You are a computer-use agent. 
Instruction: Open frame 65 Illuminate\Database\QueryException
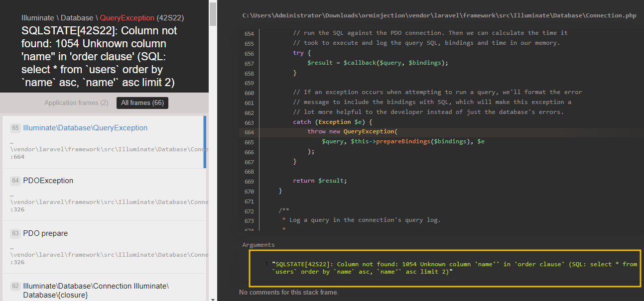click(x=85, y=128)
